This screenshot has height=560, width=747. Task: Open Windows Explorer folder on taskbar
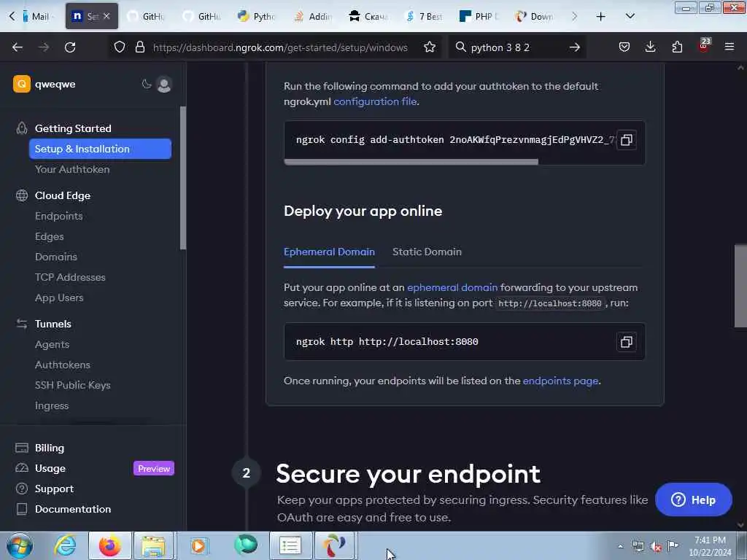(x=153, y=545)
